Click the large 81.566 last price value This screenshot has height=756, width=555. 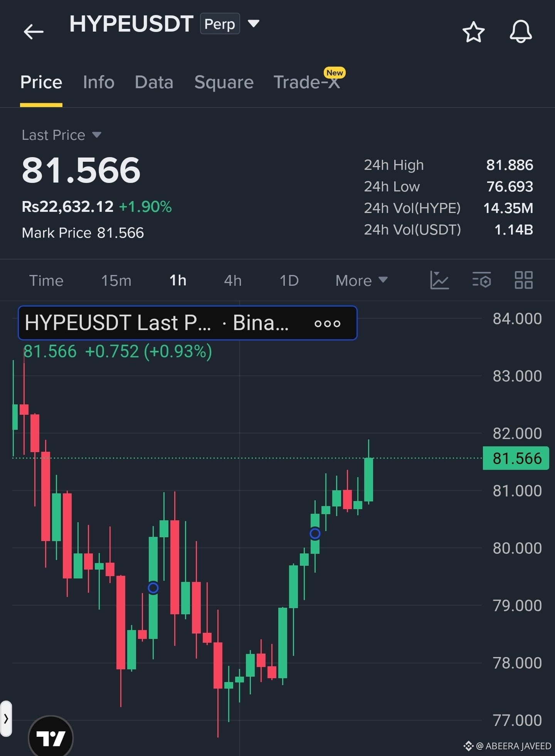pos(81,170)
